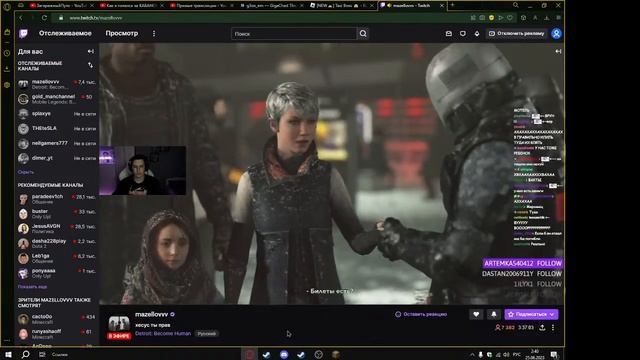Open the Minecraft block icon on taskbar
640x360 pixels.
[x=336, y=354]
